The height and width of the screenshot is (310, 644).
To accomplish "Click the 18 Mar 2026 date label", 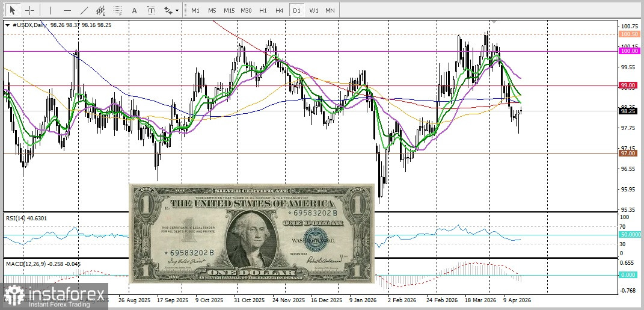I will (480, 300).
